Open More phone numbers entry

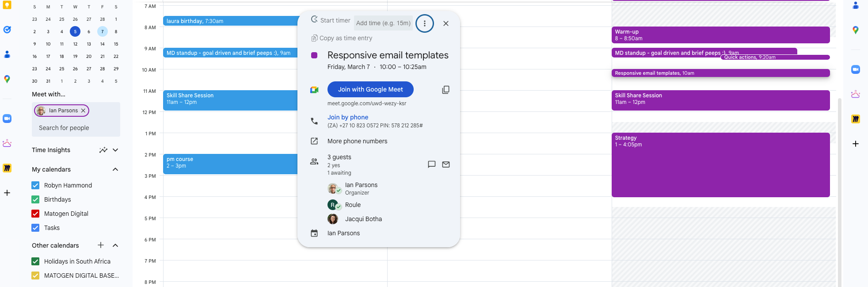pyautogui.click(x=357, y=141)
